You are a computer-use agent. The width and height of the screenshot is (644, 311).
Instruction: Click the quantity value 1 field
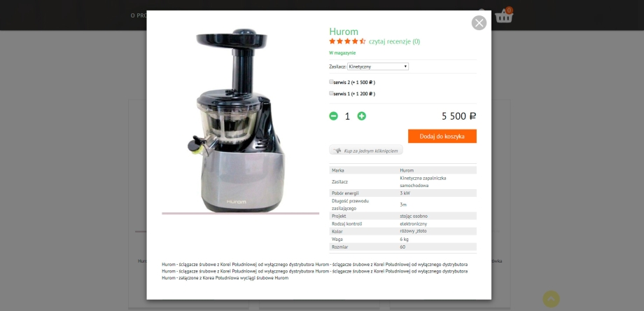347,116
